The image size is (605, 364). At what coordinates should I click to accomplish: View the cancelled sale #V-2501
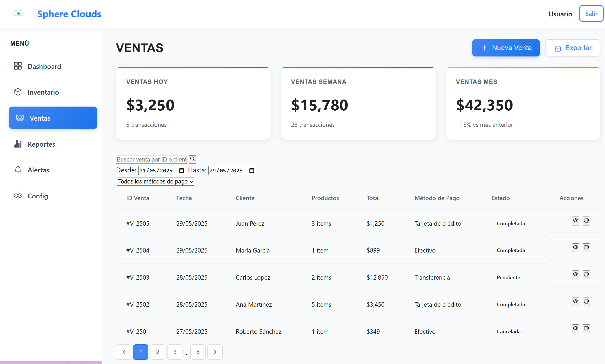(575, 329)
